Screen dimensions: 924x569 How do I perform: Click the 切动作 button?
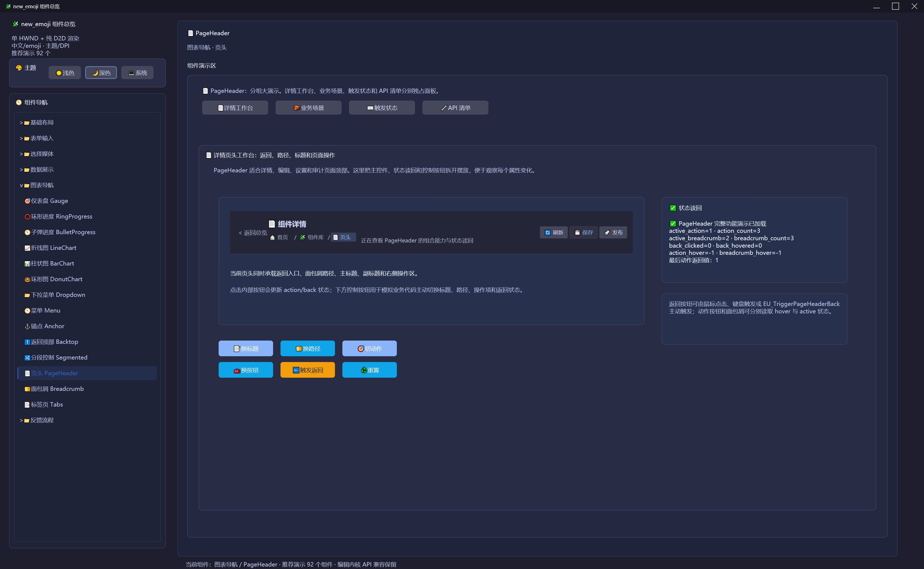[369, 349]
